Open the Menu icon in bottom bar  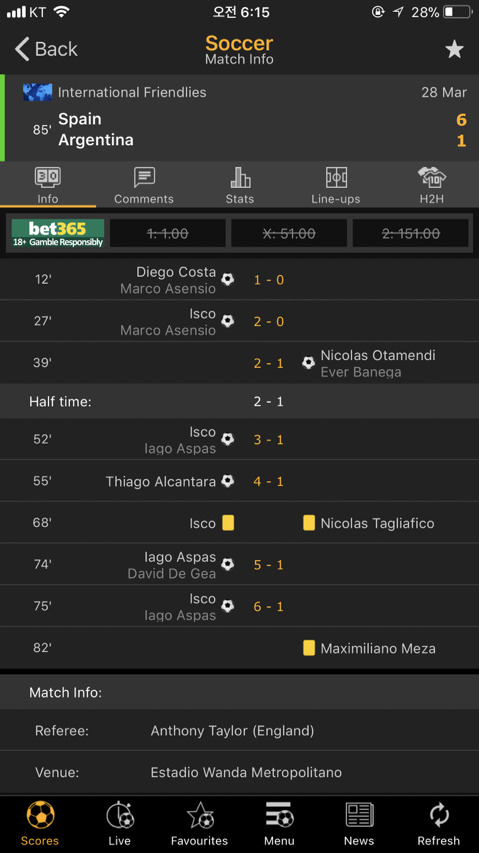(279, 824)
